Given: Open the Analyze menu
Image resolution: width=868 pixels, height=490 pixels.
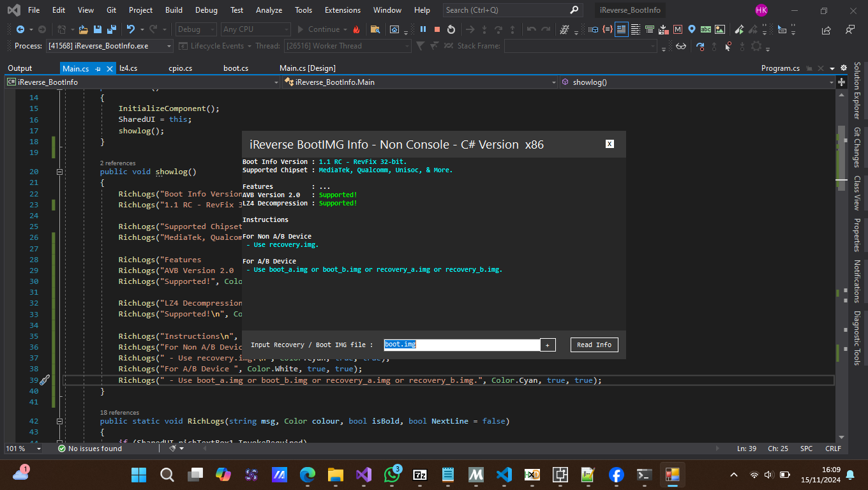Looking at the screenshot, I should point(269,10).
